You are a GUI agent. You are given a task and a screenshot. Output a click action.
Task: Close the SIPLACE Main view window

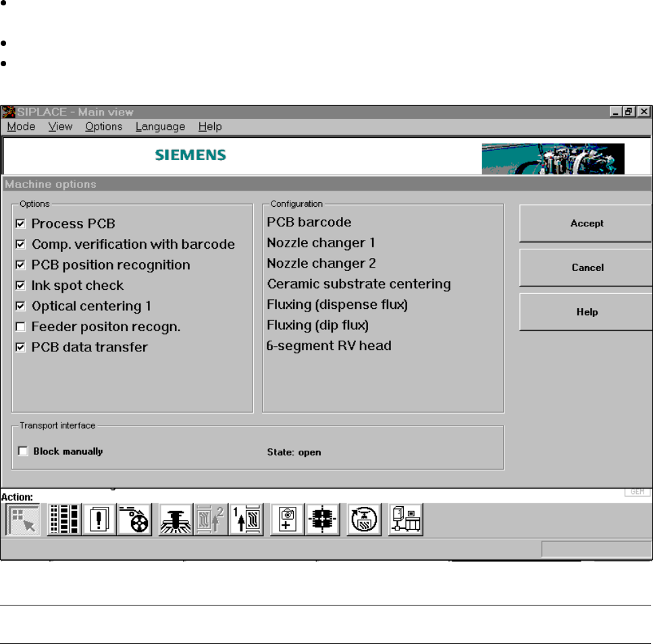point(644,112)
